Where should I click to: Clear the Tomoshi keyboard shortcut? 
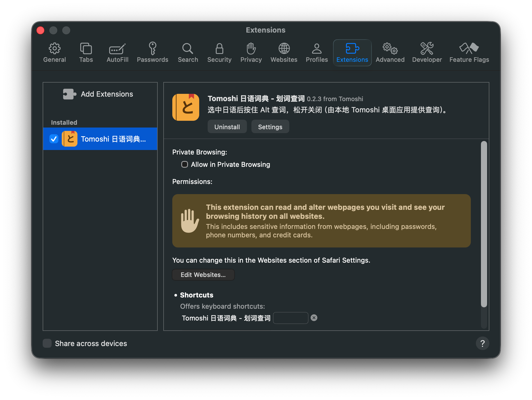(314, 318)
